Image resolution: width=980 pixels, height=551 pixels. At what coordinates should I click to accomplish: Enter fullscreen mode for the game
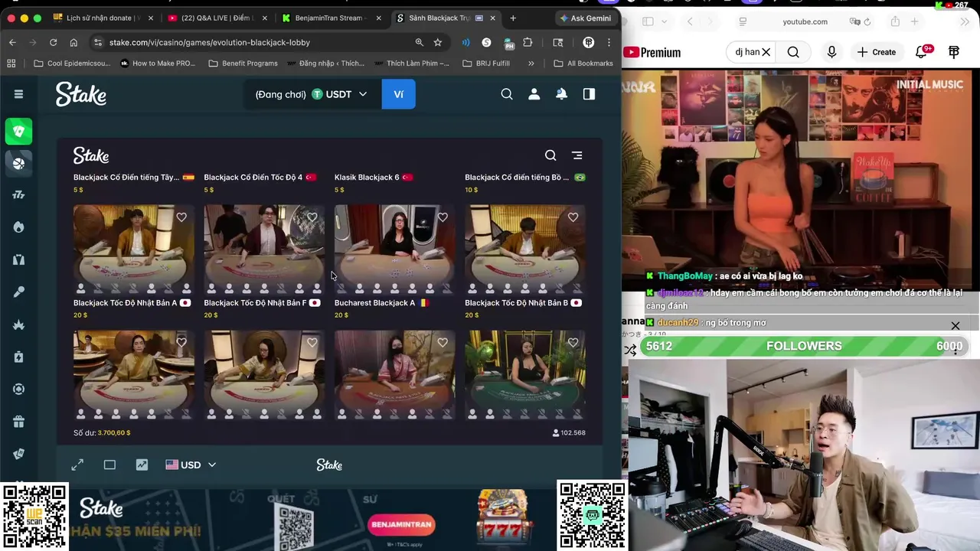[x=77, y=465]
